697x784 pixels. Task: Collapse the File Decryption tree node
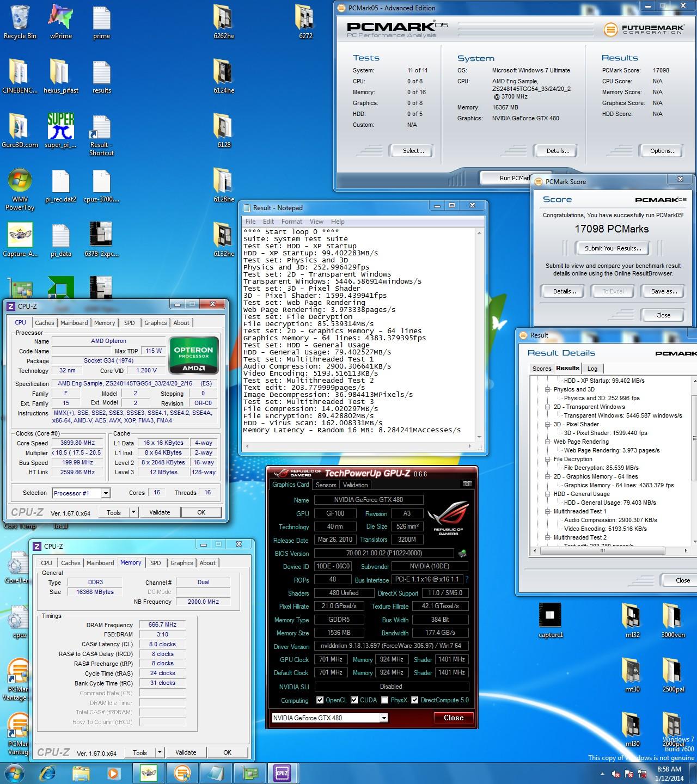coord(548,459)
